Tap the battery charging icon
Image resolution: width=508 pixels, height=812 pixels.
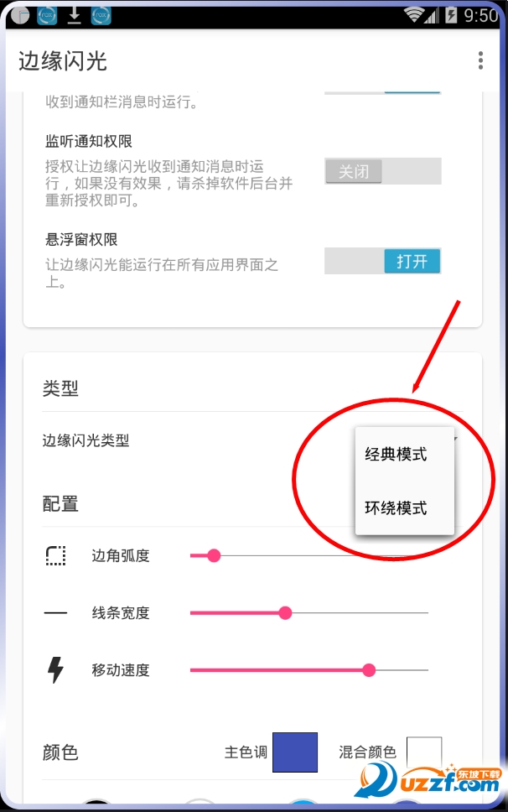tap(451, 14)
